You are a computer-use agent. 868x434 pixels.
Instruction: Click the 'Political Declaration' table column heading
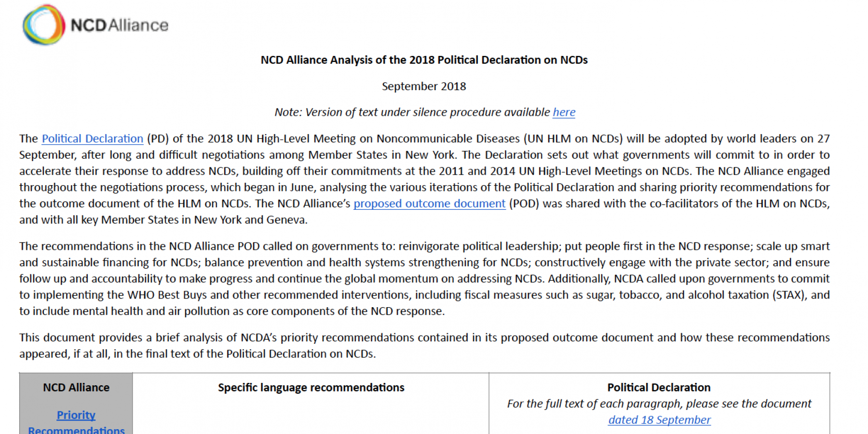click(659, 388)
